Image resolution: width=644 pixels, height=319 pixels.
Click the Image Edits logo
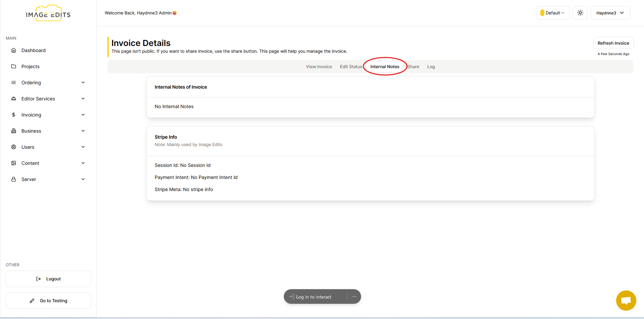(x=48, y=14)
